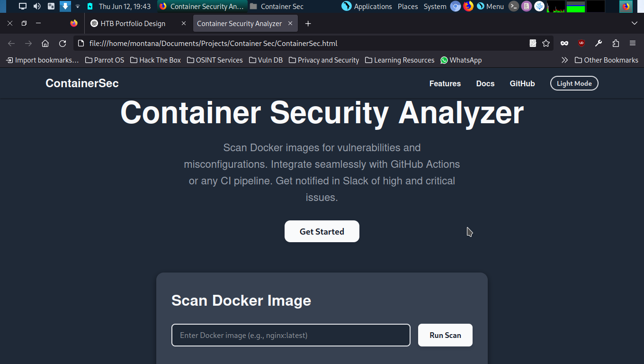Image resolution: width=644 pixels, height=364 pixels.
Task: Toggle reader view icon in address bar
Action: tap(533, 43)
